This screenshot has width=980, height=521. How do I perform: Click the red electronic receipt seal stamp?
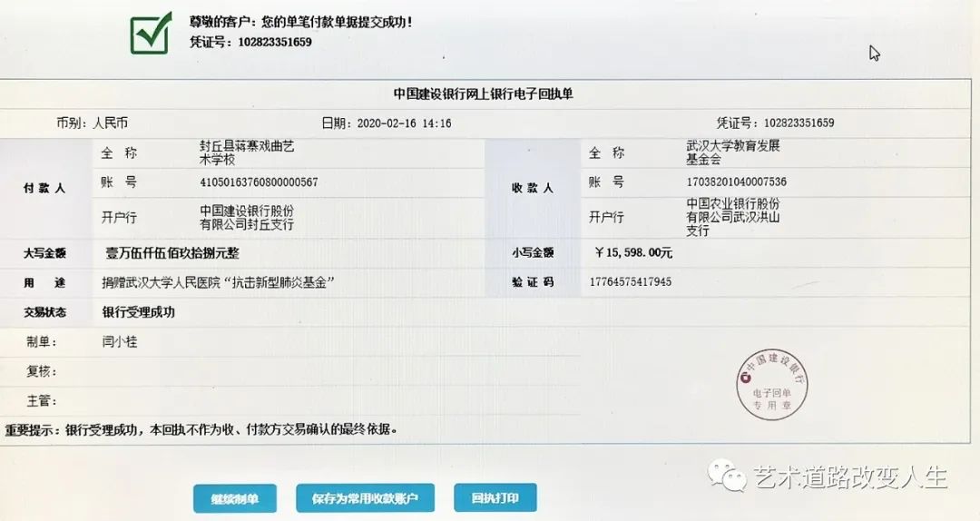[772, 384]
